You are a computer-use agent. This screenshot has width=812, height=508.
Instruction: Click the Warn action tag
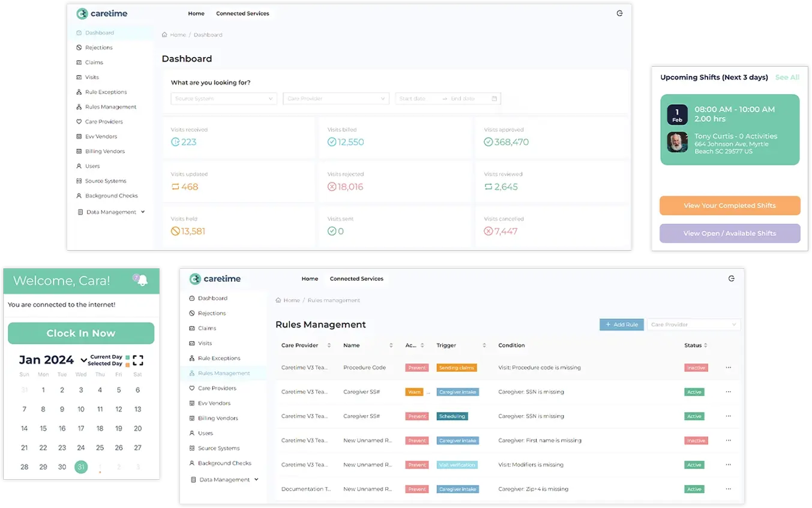click(414, 392)
